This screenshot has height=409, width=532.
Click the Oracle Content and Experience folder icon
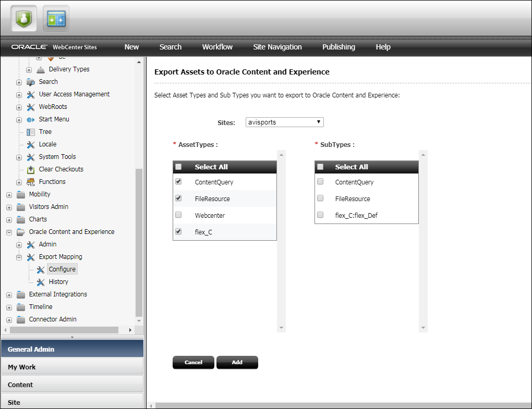point(21,232)
